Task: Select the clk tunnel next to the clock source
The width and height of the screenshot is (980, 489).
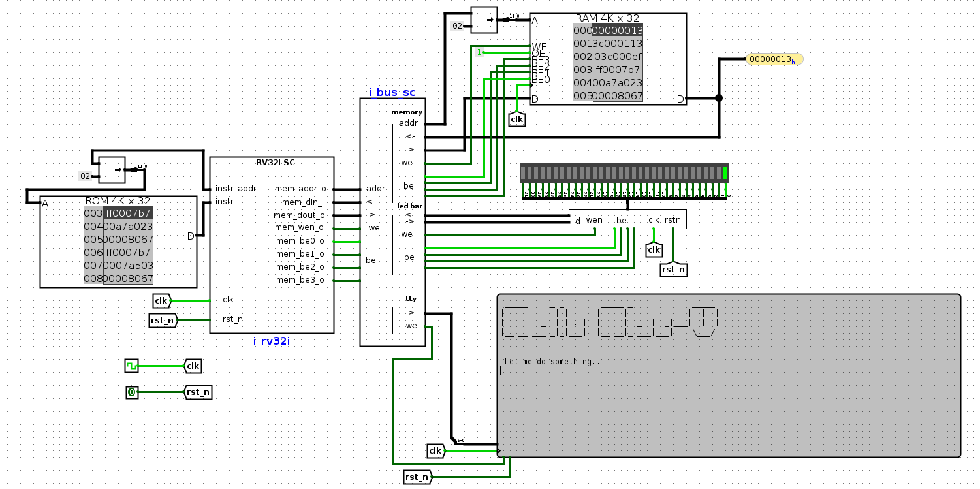Action: click(193, 366)
